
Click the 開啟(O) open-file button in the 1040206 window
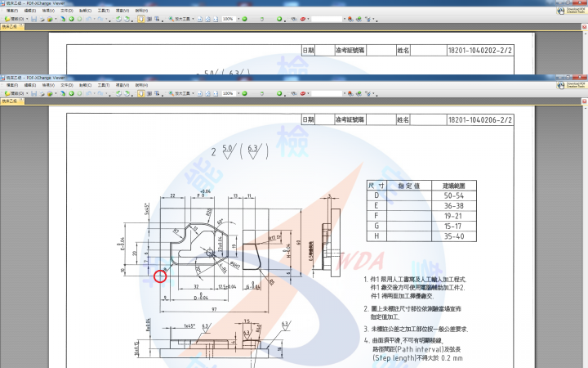pyautogui.click(x=14, y=93)
